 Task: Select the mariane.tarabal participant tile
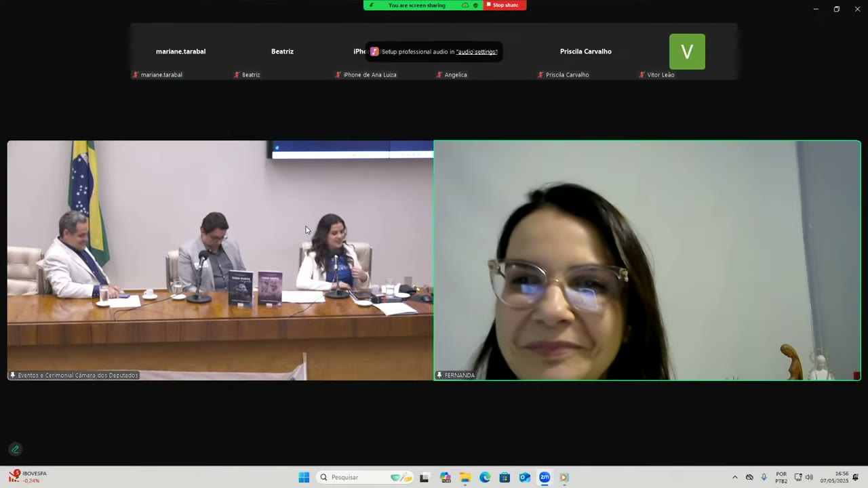point(180,52)
